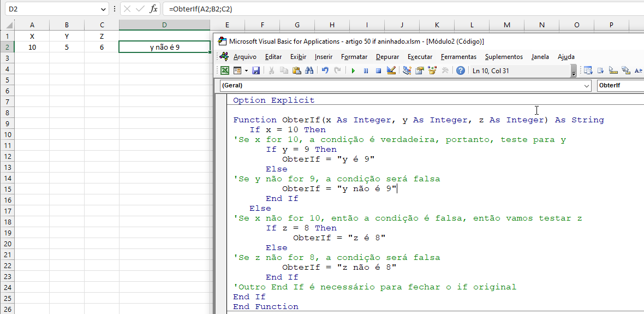
Task: Click the Paste clipboard icon
Action: click(296, 70)
